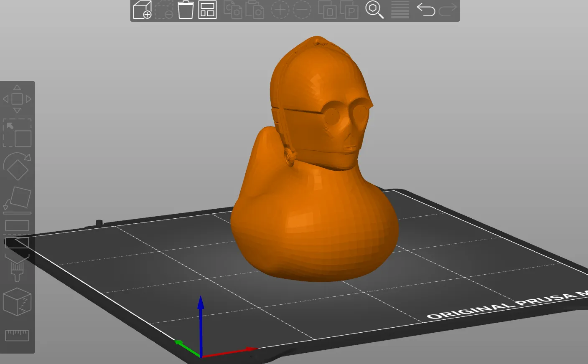The image size is (588, 364).
Task: Click the Copy icon in top toolbar
Action: (x=233, y=10)
